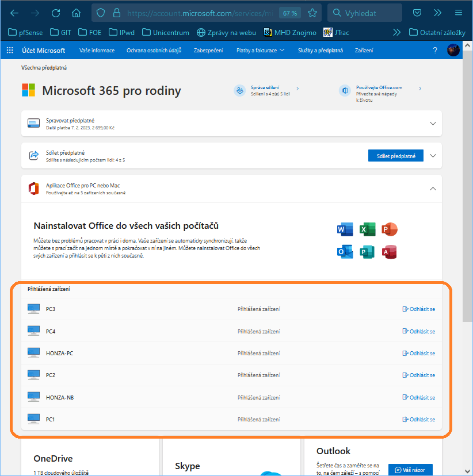473x476 pixels.
Task: Open the Používejte Office.com link
Action: pyautogui.click(x=379, y=87)
